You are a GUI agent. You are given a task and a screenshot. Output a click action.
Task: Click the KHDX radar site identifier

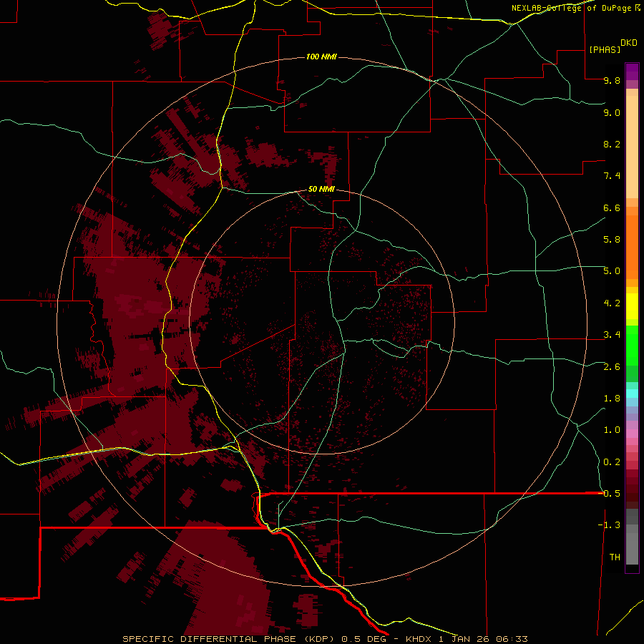(419, 639)
